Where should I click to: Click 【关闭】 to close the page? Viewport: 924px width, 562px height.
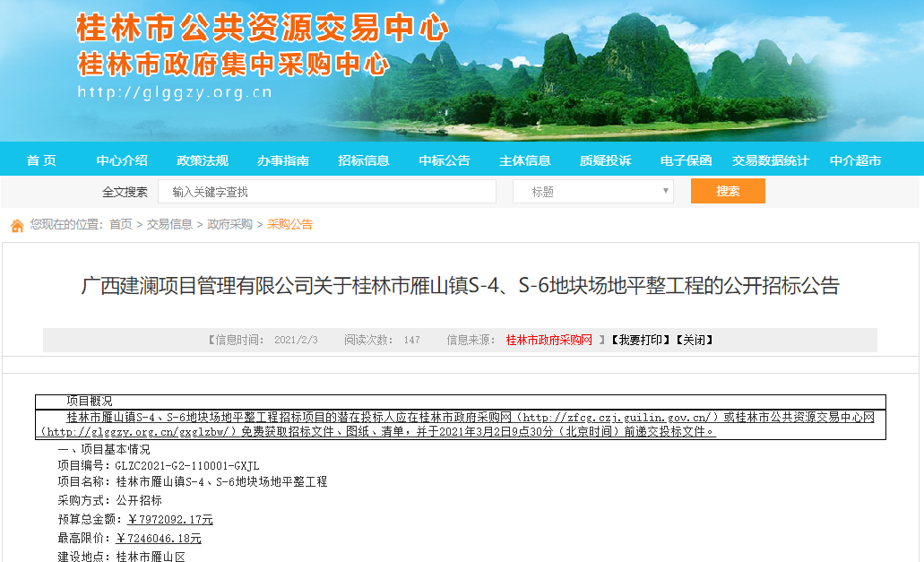695,340
